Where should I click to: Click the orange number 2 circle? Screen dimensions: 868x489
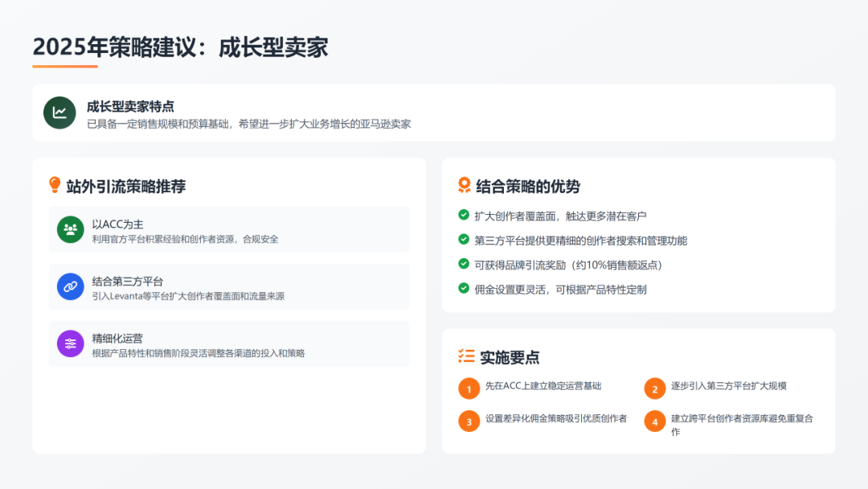tap(655, 388)
